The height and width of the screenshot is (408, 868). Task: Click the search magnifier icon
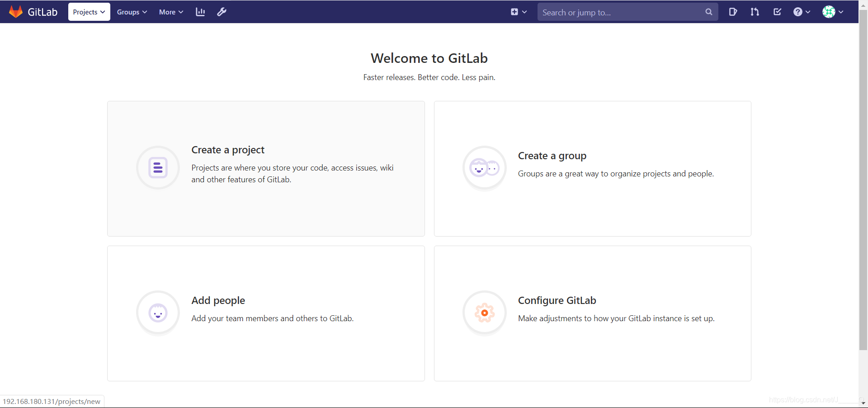[708, 12]
